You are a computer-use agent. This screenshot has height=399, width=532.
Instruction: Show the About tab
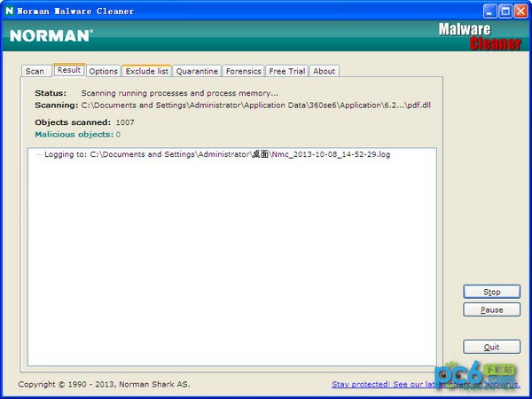(x=324, y=71)
